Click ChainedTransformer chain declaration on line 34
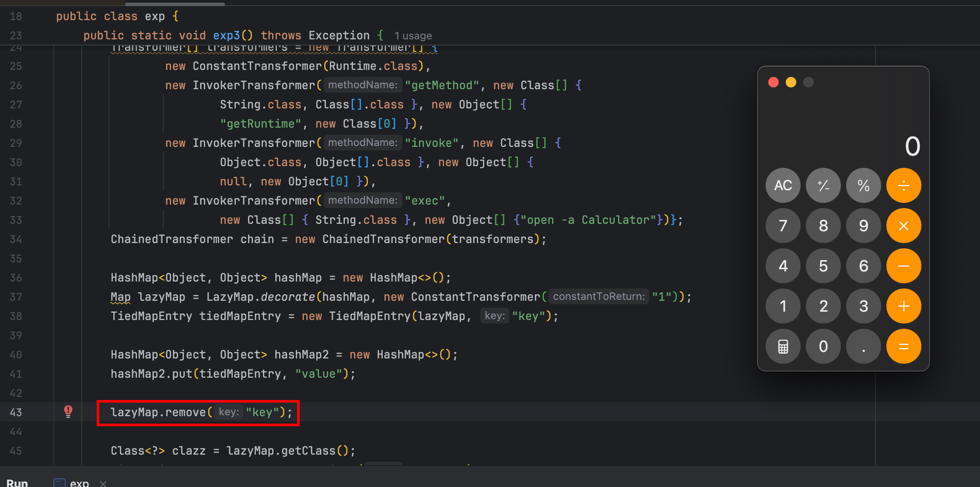 coord(329,239)
